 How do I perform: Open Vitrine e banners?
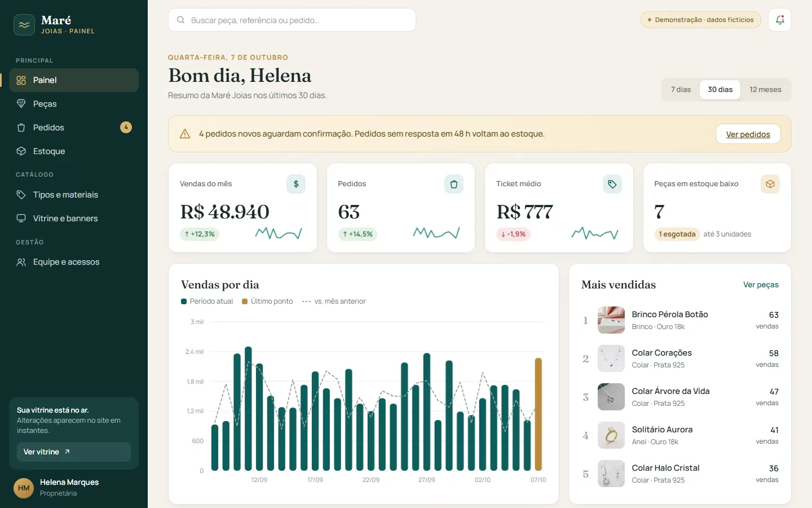tap(74, 218)
